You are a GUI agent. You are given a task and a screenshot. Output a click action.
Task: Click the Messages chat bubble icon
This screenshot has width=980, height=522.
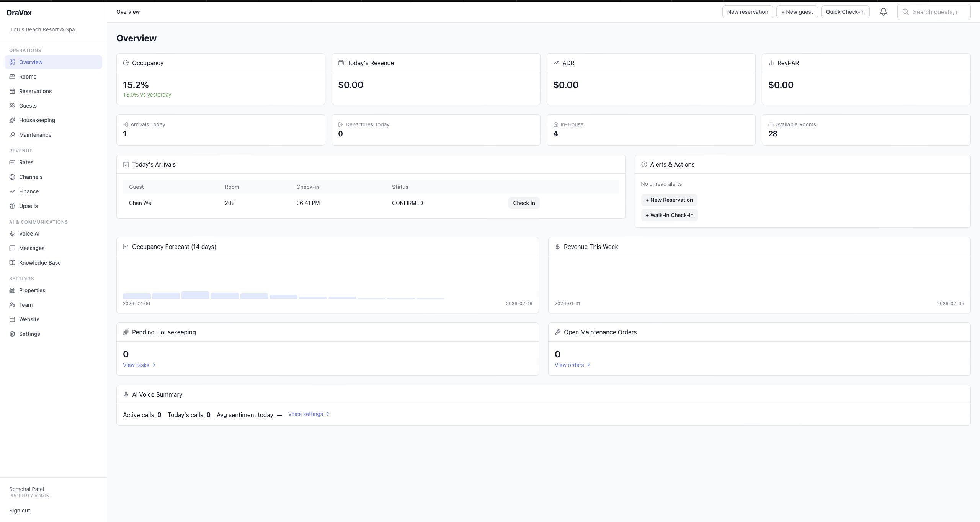(12, 248)
